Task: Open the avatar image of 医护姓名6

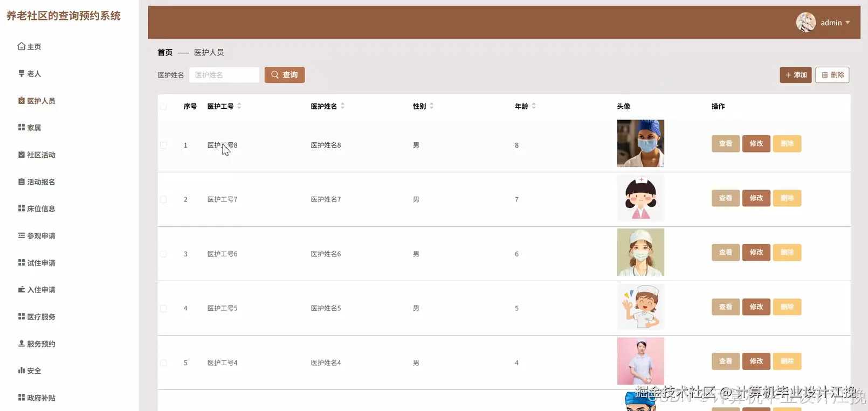Action: (640, 252)
